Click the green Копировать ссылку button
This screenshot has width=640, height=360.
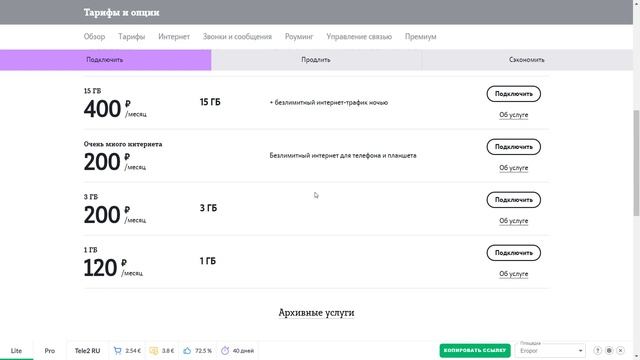475,351
